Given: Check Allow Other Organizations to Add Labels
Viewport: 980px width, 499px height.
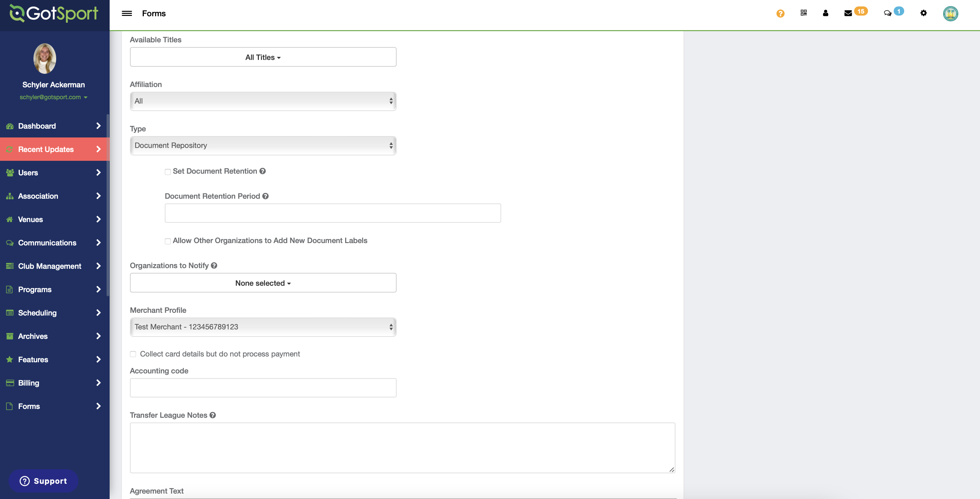Looking at the screenshot, I should click(x=168, y=241).
